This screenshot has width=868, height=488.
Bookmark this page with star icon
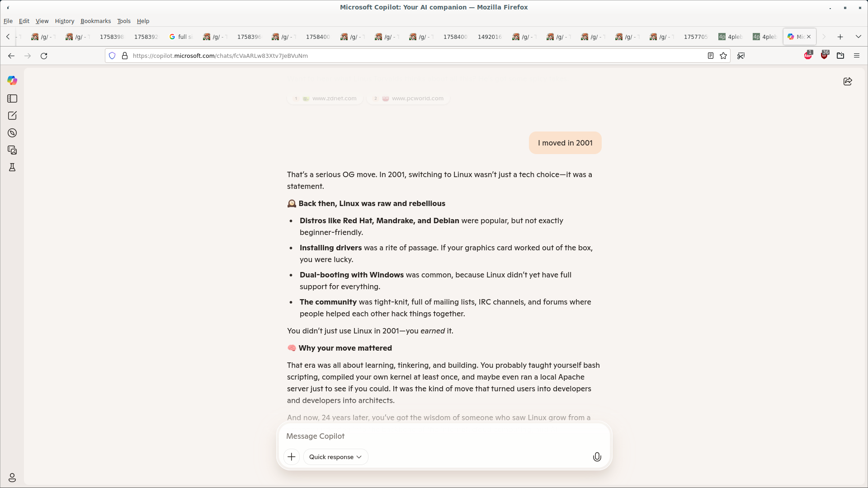[723, 56]
